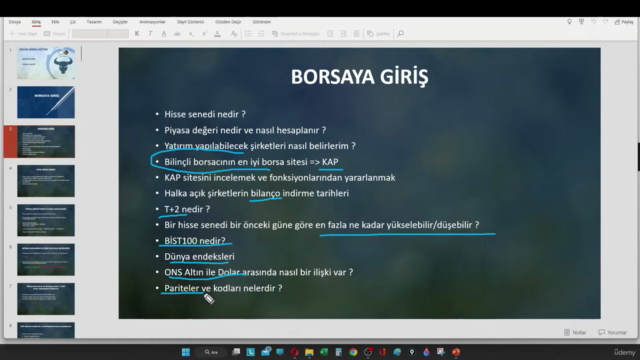Screen dimensions: 640x360
Task: Toggle underline (A) formatting
Action: pyautogui.click(x=164, y=33)
